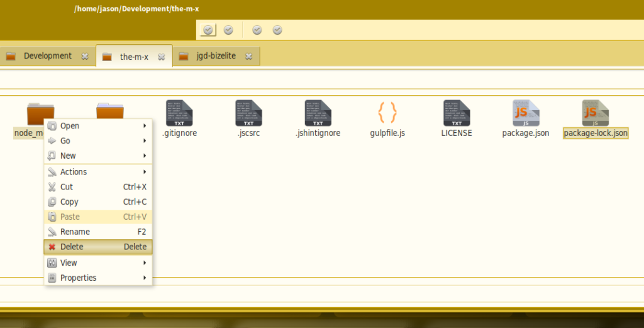Open the View submenu
644x328 pixels.
[x=98, y=263]
